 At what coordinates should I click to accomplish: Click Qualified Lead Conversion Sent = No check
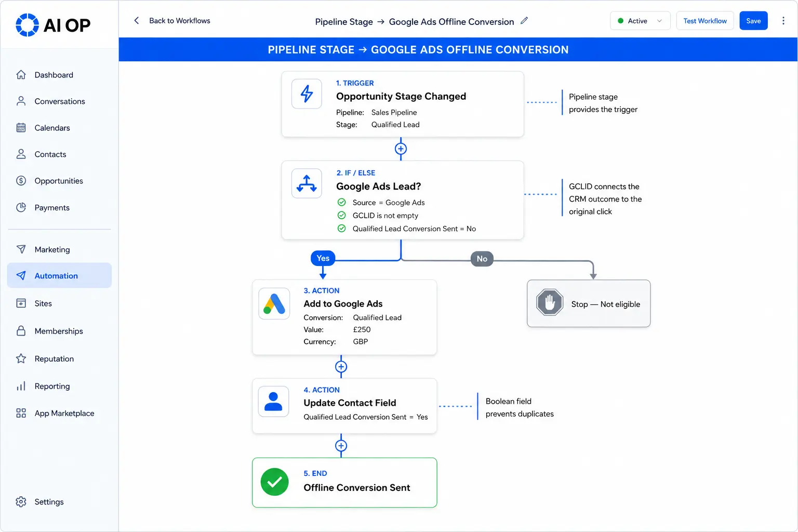pyautogui.click(x=341, y=228)
